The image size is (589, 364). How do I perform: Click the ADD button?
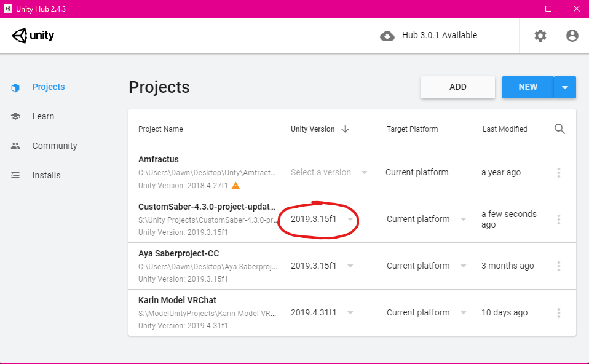[457, 87]
